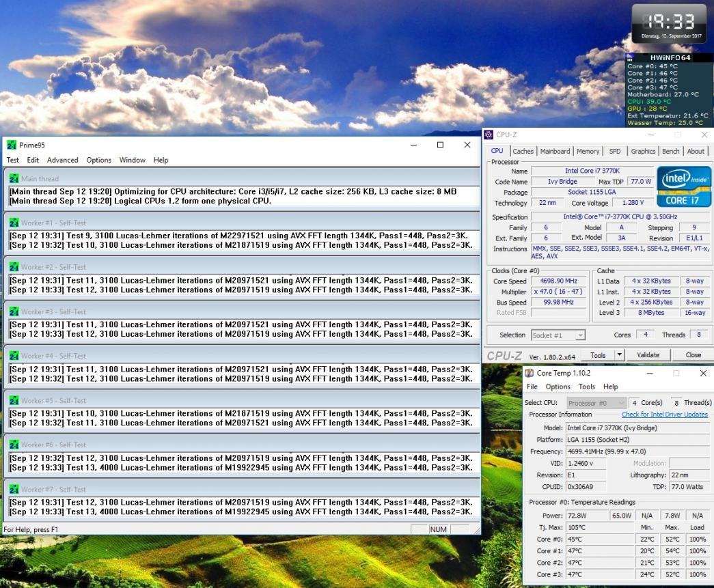Screen dimensions: 714x588
Task: Click the Max TDP value 77.0 W
Action: coord(641,182)
